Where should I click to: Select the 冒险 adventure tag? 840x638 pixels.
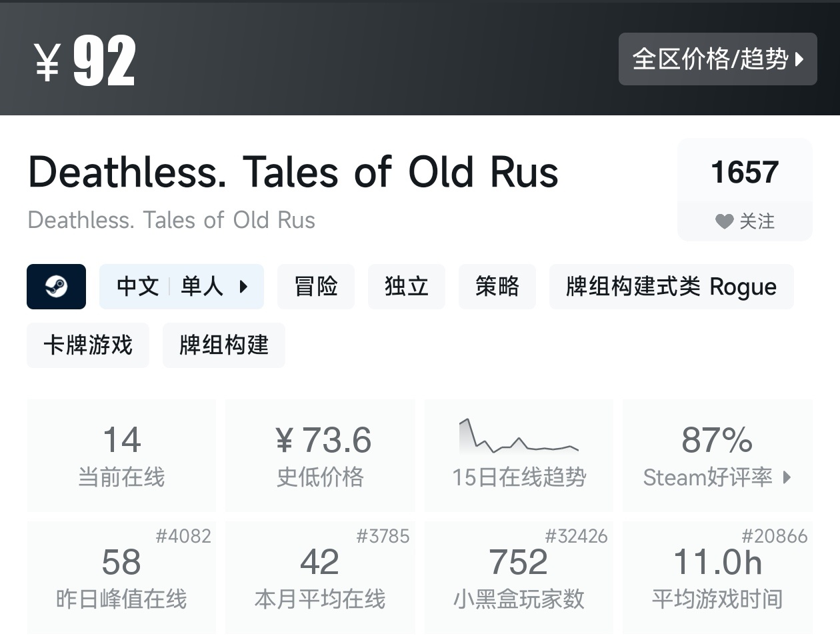(x=315, y=287)
